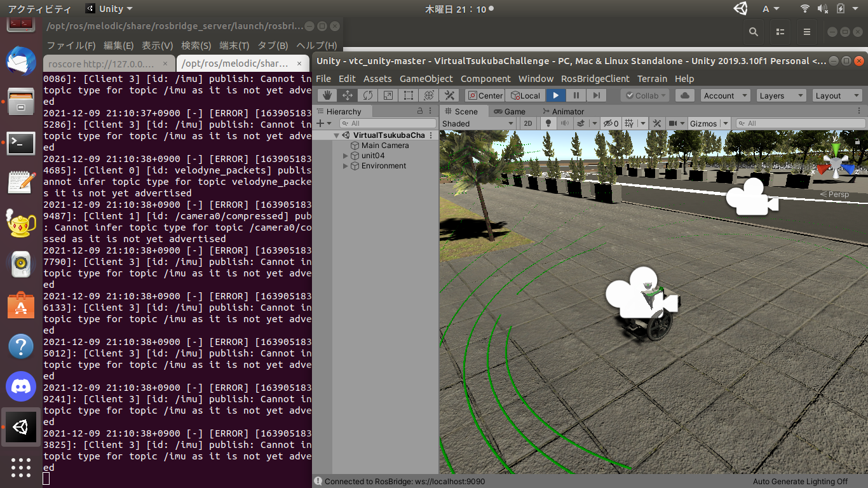This screenshot has height=488, width=868.
Task: Expand the Environment object in Hierarchy
Action: (x=346, y=166)
